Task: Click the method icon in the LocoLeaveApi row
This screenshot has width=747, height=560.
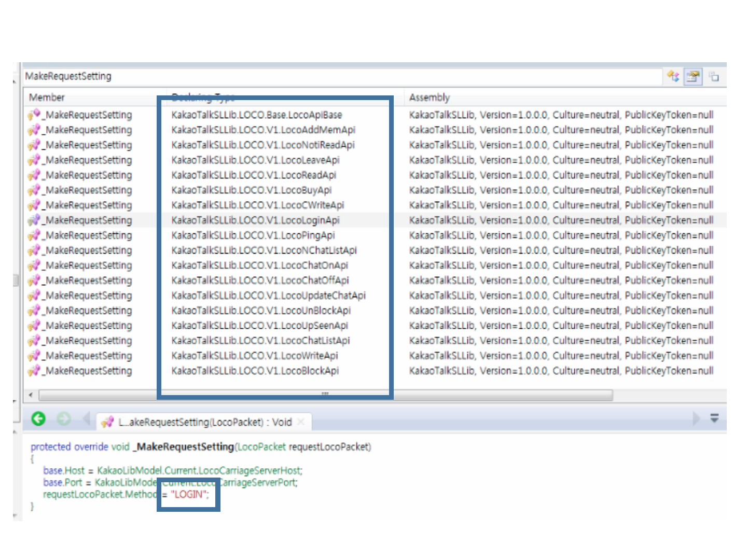Action: click(x=34, y=160)
